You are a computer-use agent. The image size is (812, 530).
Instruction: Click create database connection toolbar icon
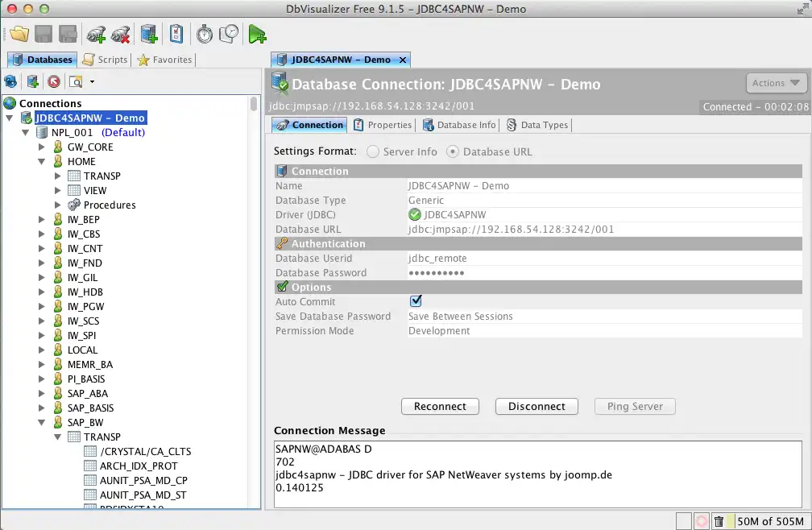click(149, 34)
